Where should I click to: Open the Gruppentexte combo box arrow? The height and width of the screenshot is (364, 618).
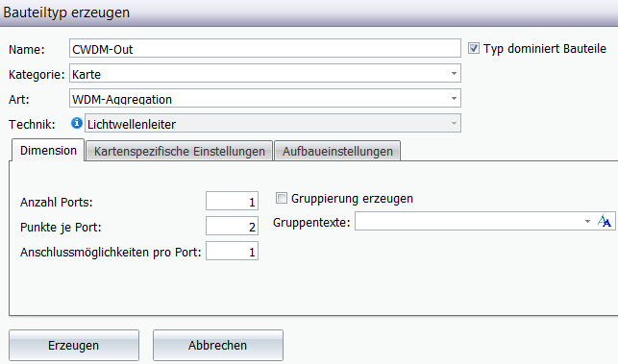(x=587, y=222)
